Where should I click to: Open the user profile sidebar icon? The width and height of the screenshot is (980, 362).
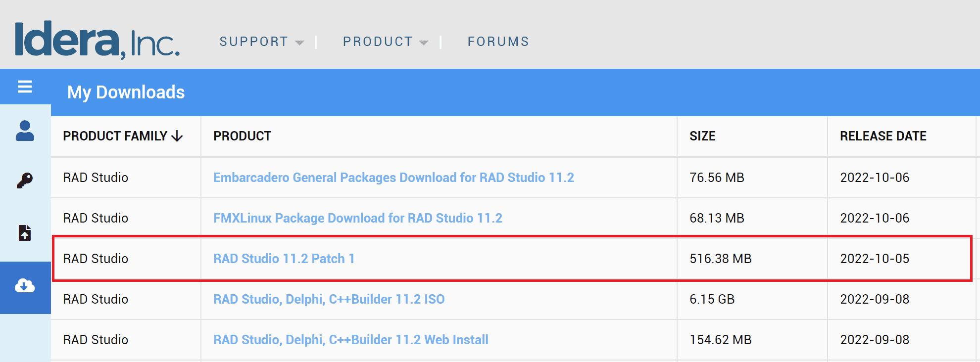point(25,131)
